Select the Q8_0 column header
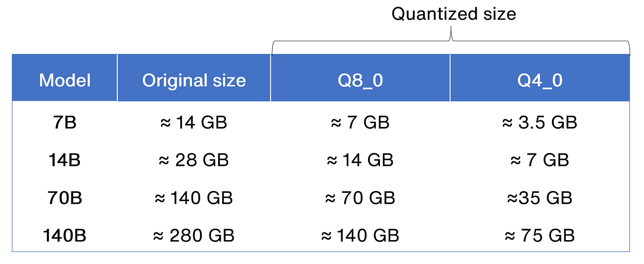The width and height of the screenshot is (644, 264). [360, 81]
